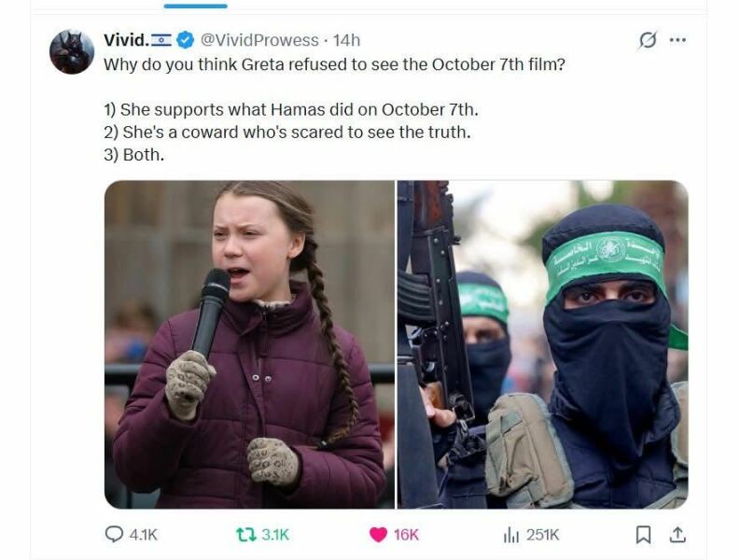This screenshot has height=560, width=740.
Task: Select the highlighted tab with blue underline
Action: [x=195, y=6]
